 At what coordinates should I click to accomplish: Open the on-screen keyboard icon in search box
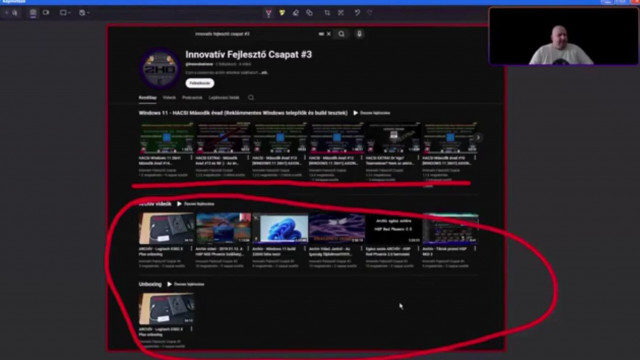click(x=321, y=34)
